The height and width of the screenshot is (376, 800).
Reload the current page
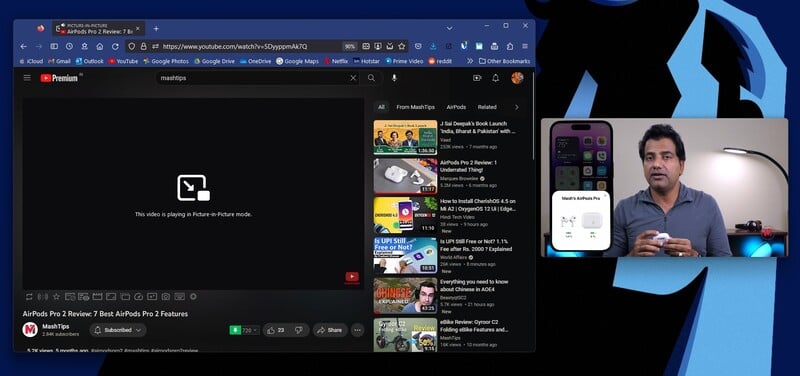pos(115,46)
